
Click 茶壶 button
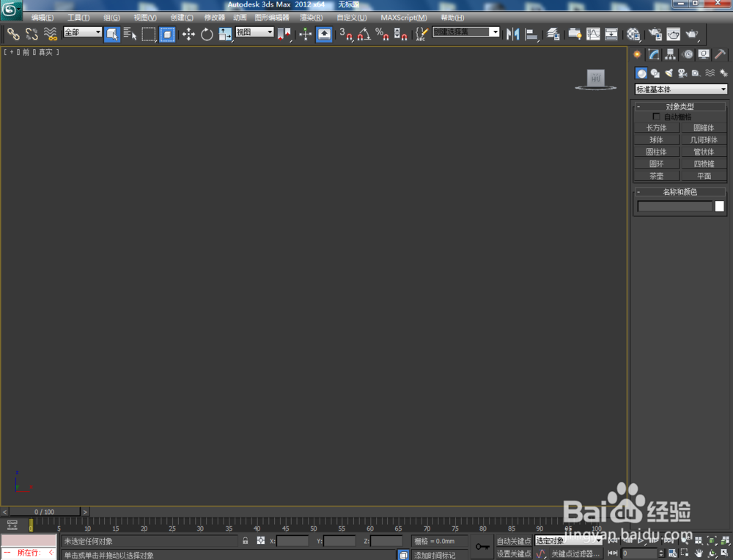[x=656, y=176]
